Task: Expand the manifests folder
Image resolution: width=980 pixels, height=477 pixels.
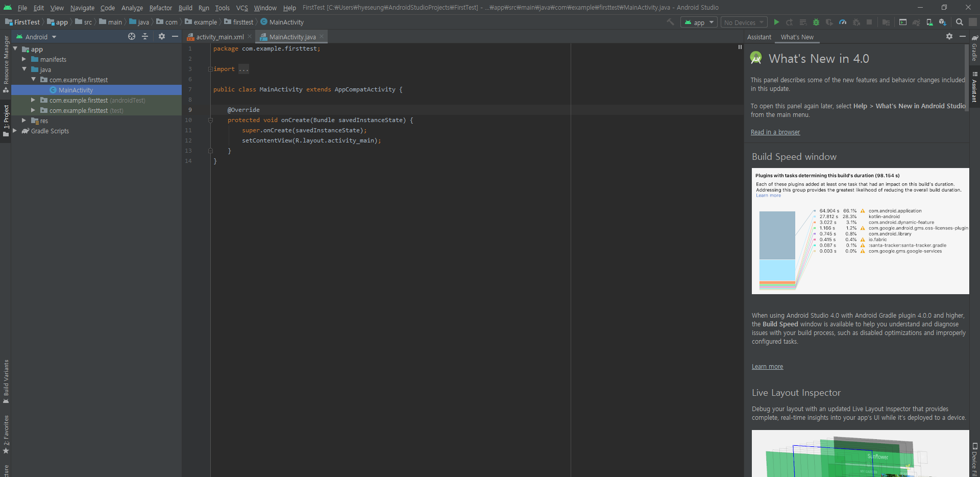Action: [x=24, y=59]
